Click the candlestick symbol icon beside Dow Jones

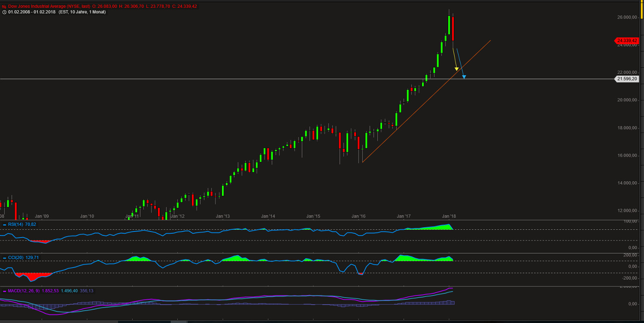[x=3, y=6]
